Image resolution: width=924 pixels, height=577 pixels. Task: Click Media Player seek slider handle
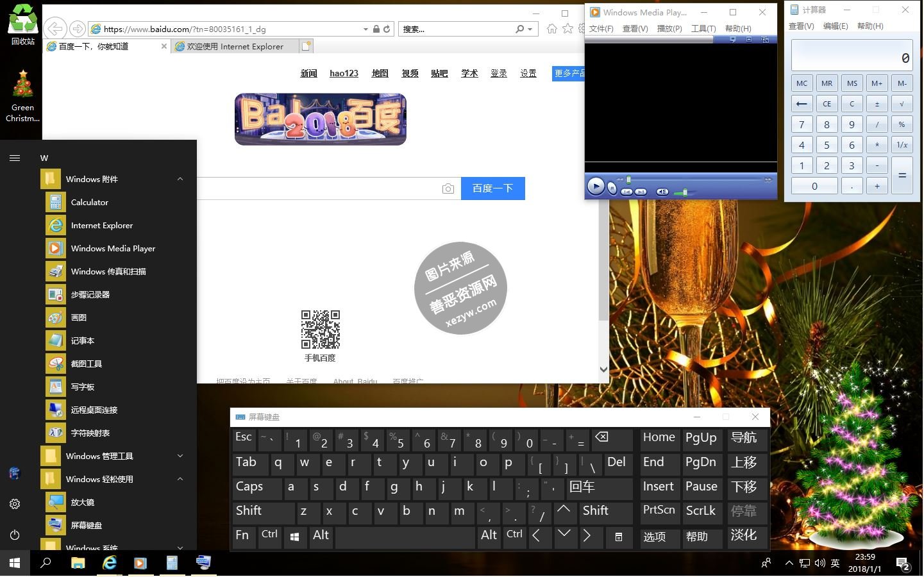(x=629, y=180)
